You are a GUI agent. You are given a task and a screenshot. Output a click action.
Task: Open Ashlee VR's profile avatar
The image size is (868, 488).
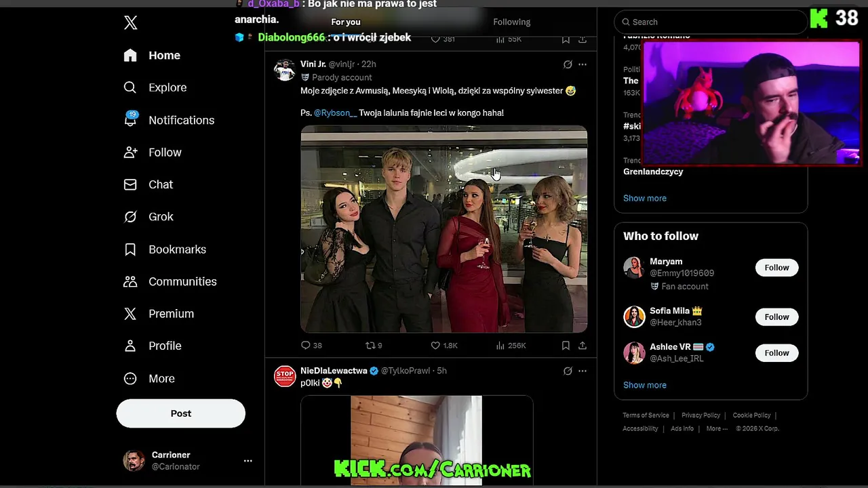[634, 353]
